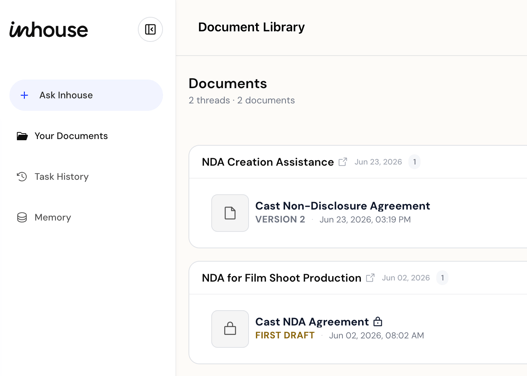Click the FIRST DRAFT label
527x376 pixels.
[285, 335]
